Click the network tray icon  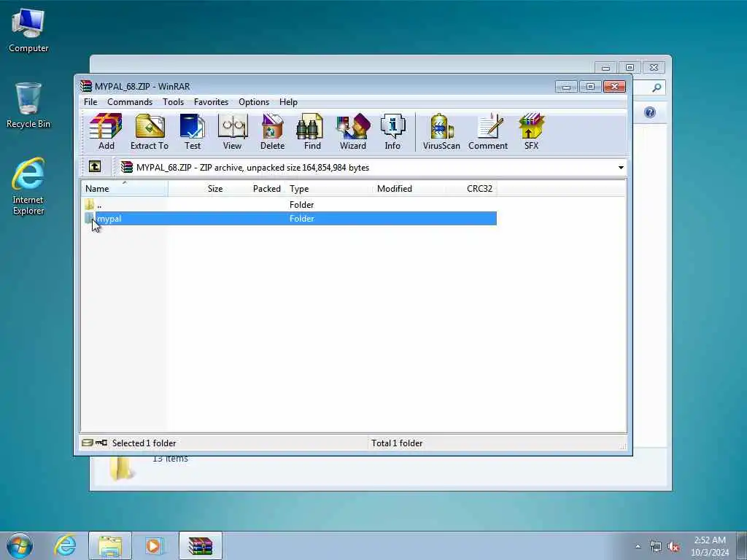656,547
